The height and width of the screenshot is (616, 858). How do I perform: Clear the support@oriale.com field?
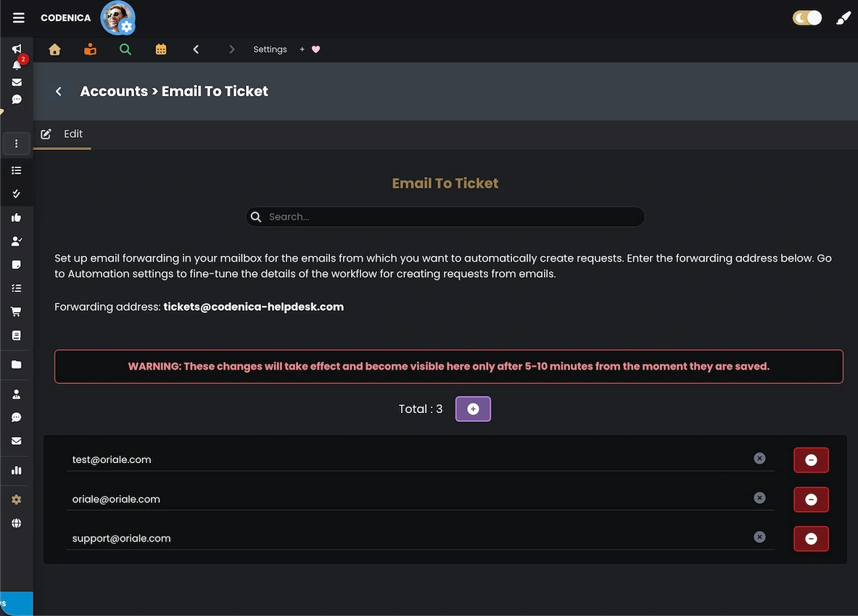pos(759,537)
